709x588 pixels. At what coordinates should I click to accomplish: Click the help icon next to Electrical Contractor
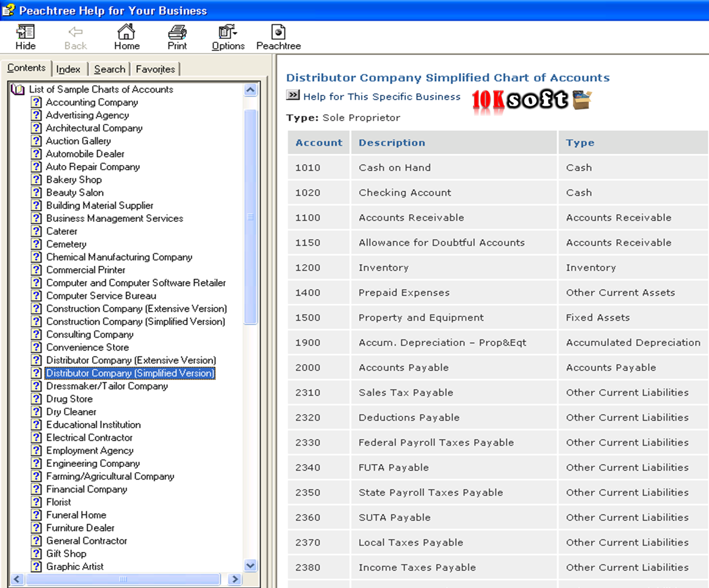[x=36, y=437]
